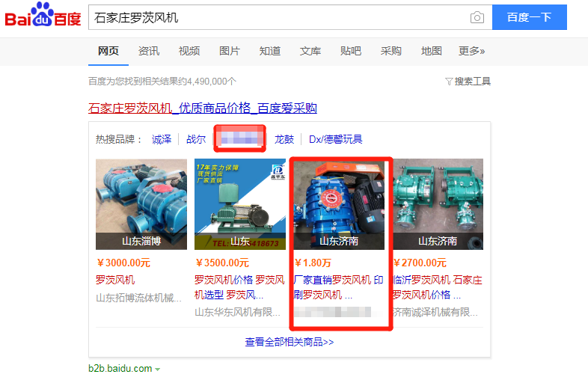Click the Baidu logo

coord(43,15)
